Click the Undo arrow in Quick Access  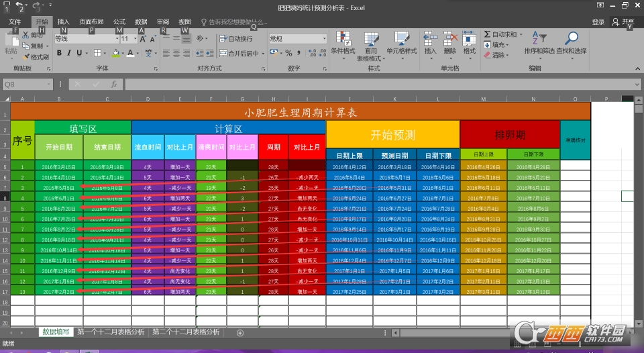[x=19, y=6]
